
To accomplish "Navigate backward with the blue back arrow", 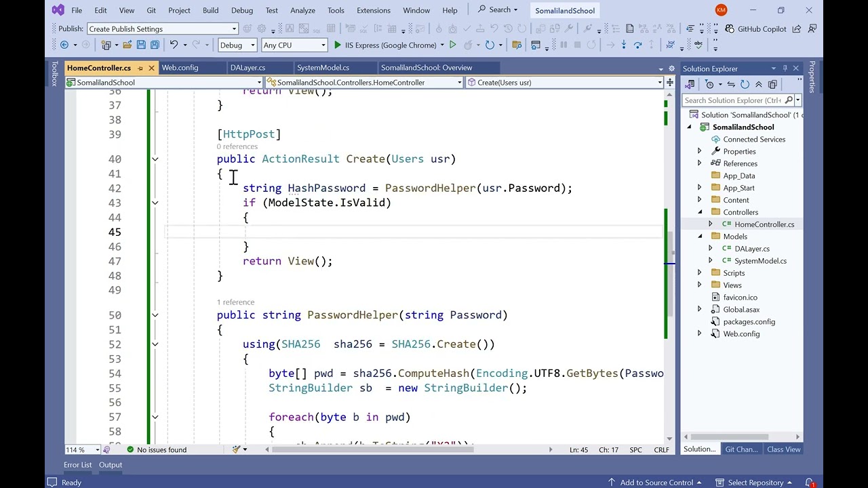I will [64, 45].
